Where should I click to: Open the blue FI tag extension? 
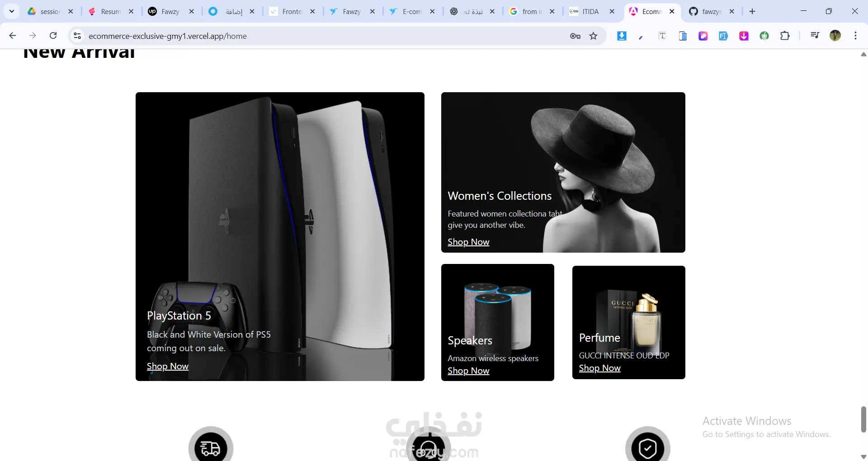click(x=723, y=36)
